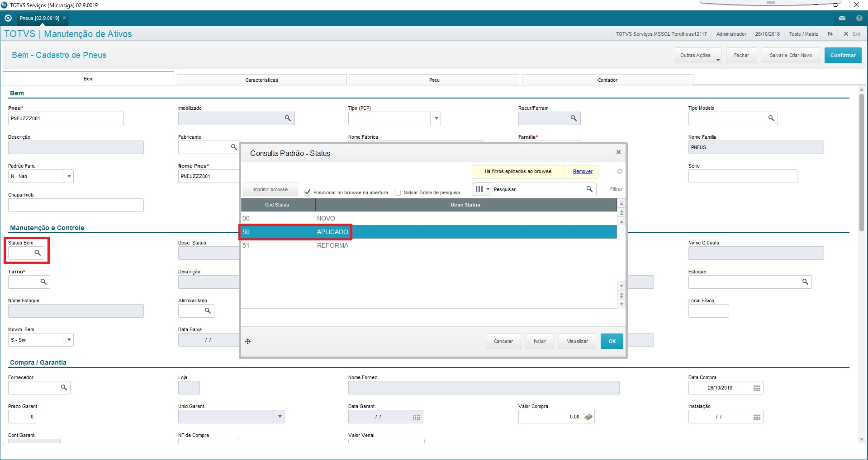The height and width of the screenshot is (460, 868).
Task: Open the dialog settings gear icon
Action: point(620,171)
